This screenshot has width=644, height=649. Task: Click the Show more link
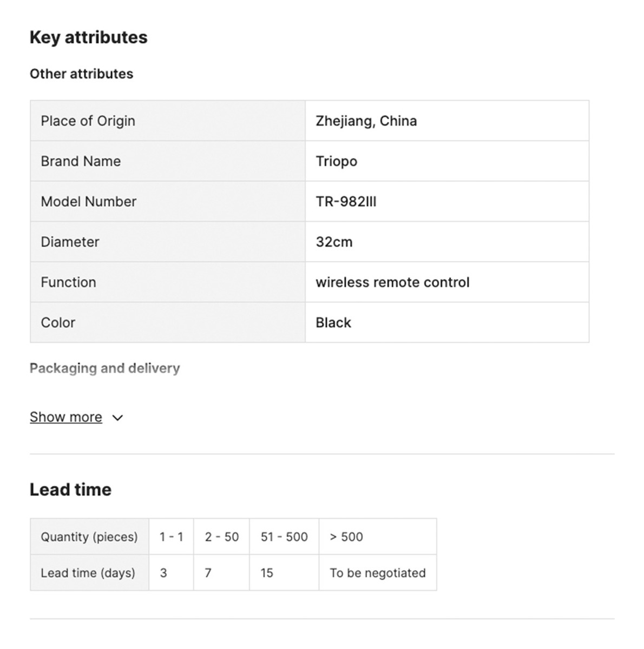tap(65, 417)
